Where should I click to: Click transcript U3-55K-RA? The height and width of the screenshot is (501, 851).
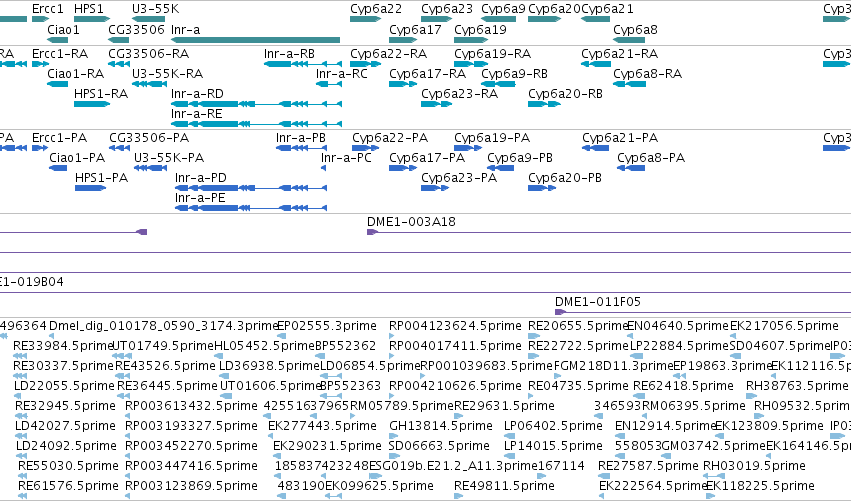167,73
